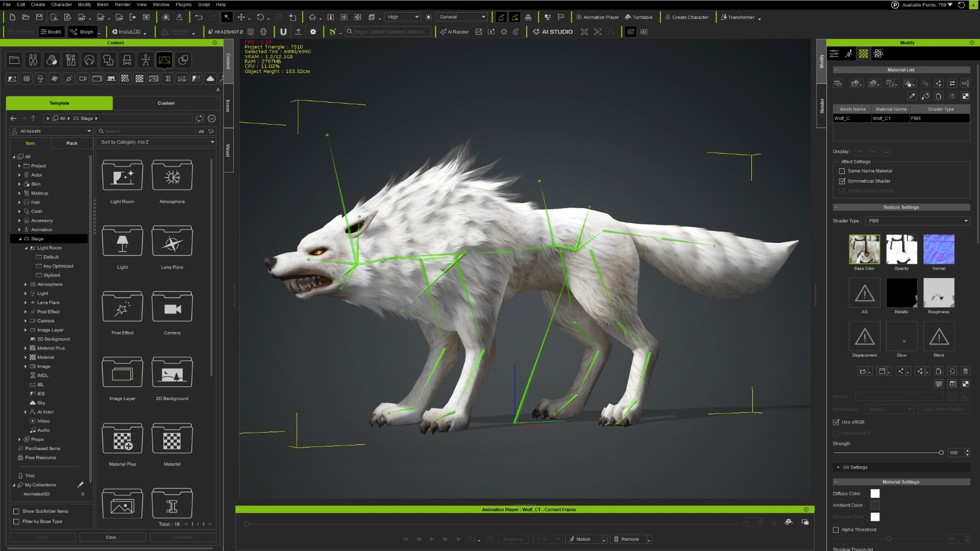Open AI Studio in the toolbar
The width and height of the screenshot is (980, 551).
pyautogui.click(x=553, y=32)
